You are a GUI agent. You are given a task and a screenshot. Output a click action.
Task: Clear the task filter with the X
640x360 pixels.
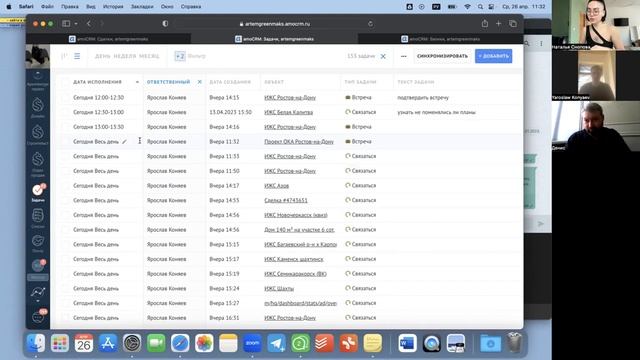(x=383, y=56)
